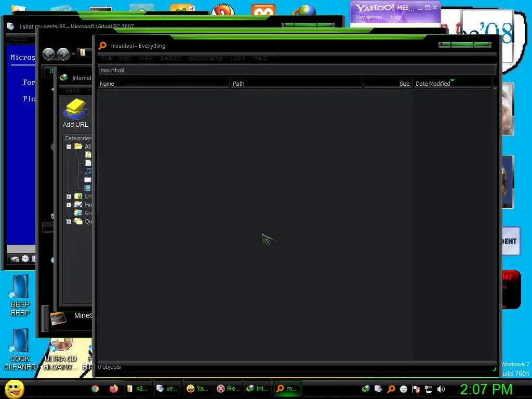The image size is (532, 399).
Task: Expand the Unfinished category node
Action: (x=69, y=196)
